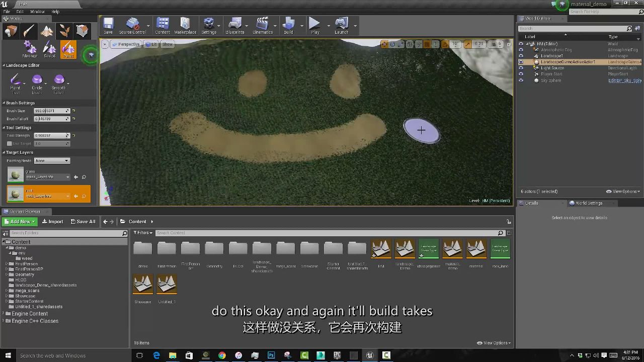Open the rock_LayerInfo dropdown
The width and height of the screenshot is (644, 362).
[x=47, y=196]
